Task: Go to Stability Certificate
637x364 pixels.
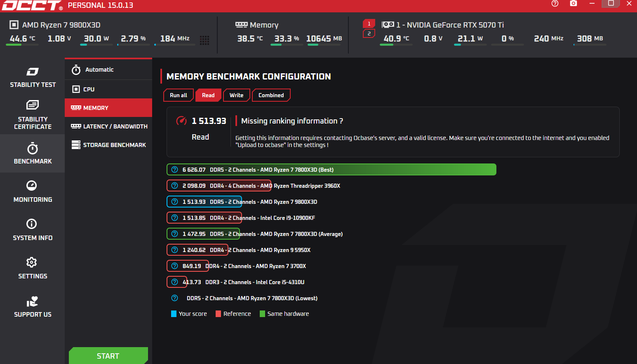Action: pos(33,115)
